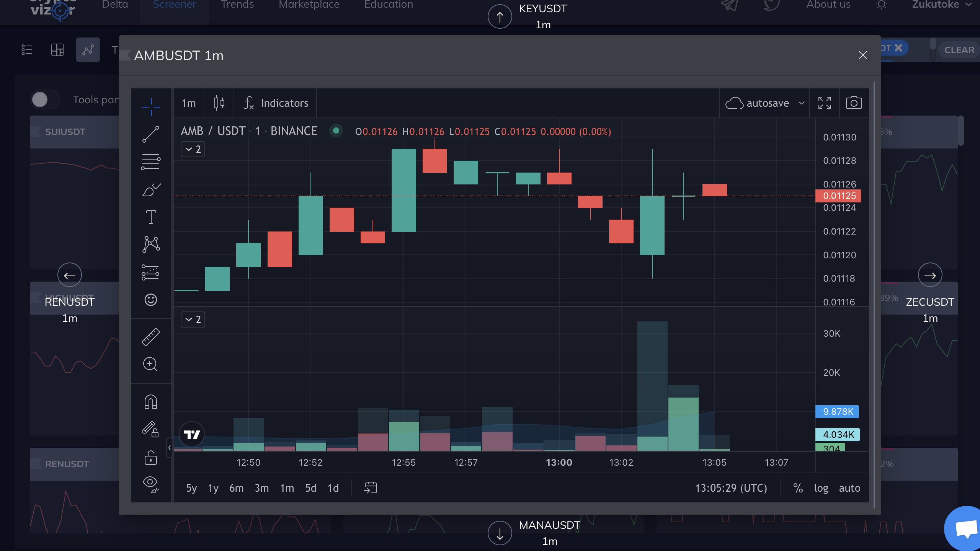Open the candlestick chart style selector

(219, 103)
